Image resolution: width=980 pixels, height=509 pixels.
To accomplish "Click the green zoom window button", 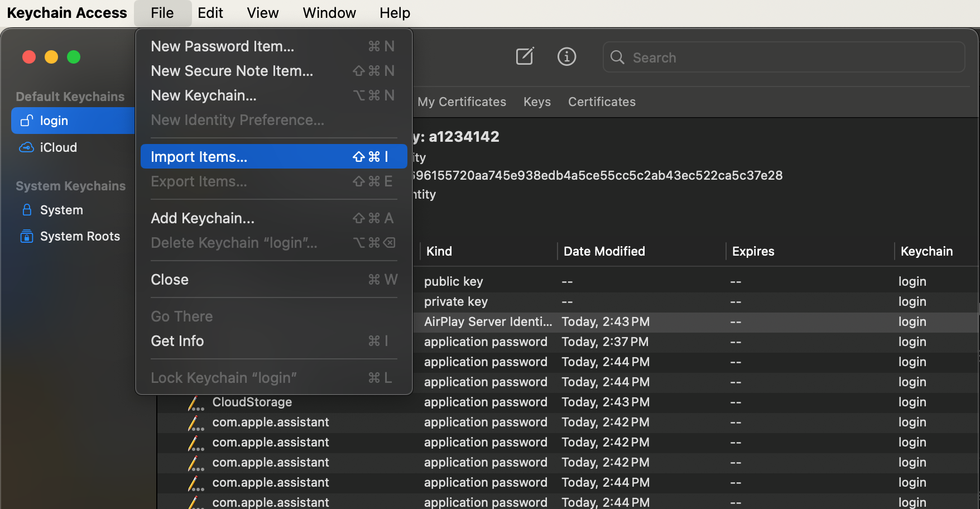I will (74, 57).
